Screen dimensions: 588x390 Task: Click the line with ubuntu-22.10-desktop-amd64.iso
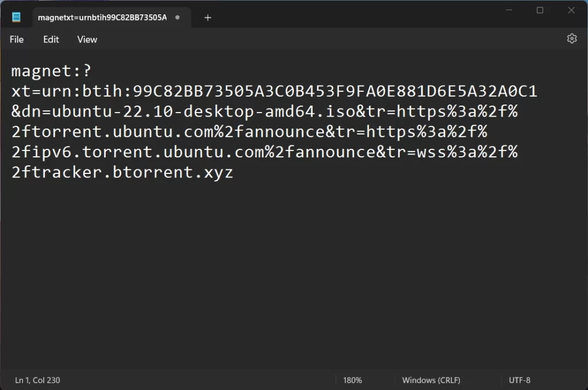pyautogui.click(x=264, y=111)
